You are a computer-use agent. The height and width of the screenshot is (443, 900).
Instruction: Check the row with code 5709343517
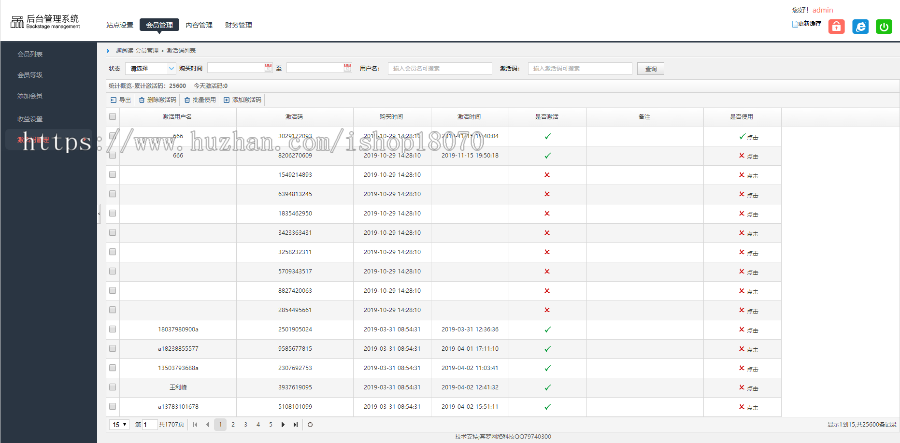112,271
